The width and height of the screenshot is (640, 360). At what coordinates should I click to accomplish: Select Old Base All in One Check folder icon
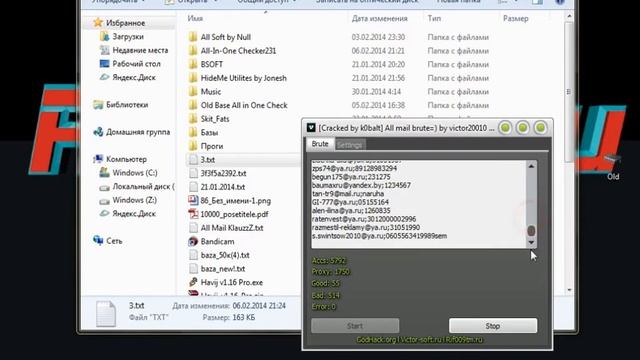coord(193,105)
